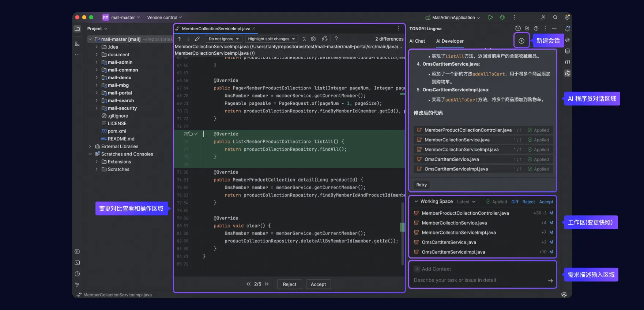Switch to the AI Chat tab
The height and width of the screenshot is (310, 644).
point(417,41)
